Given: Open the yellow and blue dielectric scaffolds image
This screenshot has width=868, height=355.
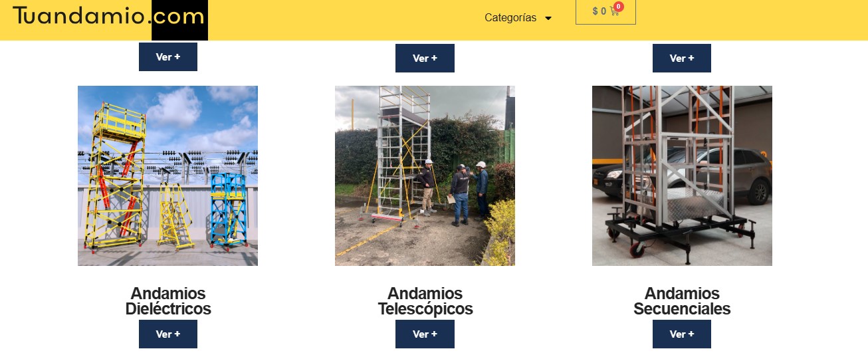Looking at the screenshot, I should pos(167,176).
